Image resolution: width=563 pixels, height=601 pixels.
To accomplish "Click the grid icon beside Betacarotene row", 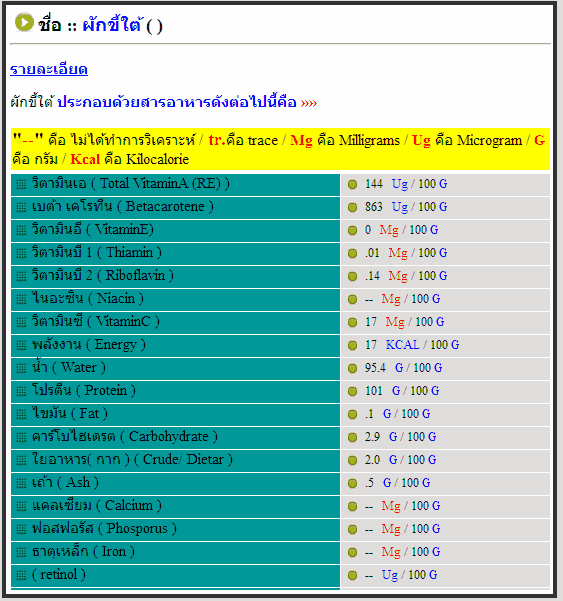I will [21, 207].
